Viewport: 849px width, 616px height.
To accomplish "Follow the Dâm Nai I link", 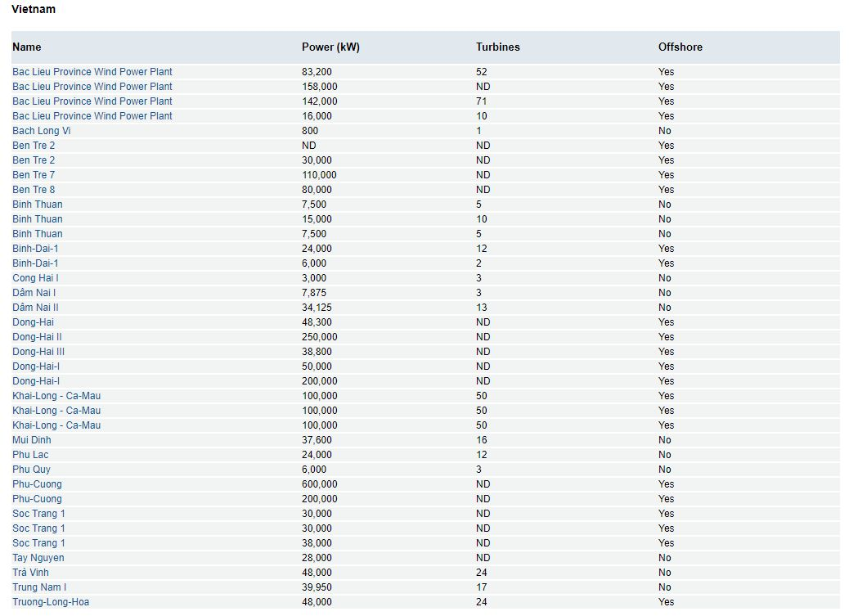I will click(34, 293).
